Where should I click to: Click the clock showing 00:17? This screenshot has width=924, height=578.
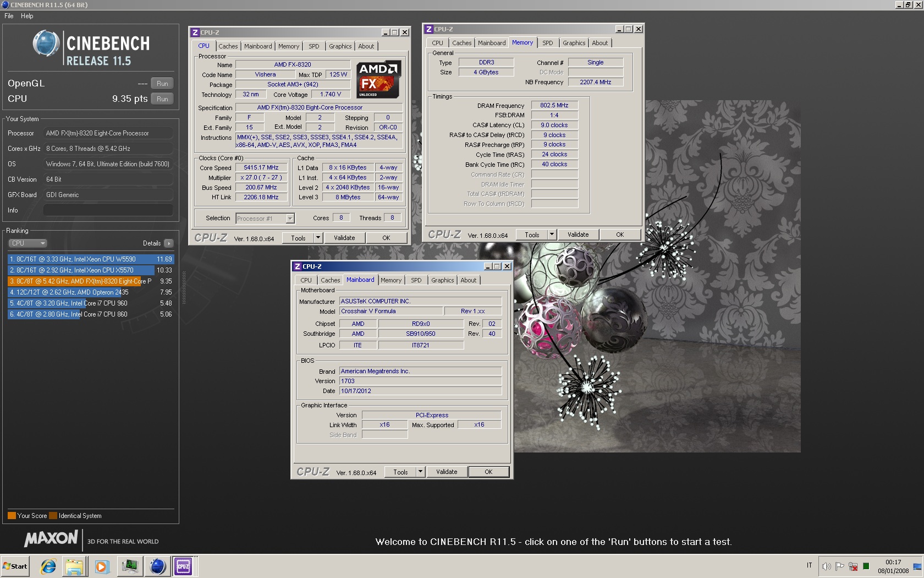893,562
